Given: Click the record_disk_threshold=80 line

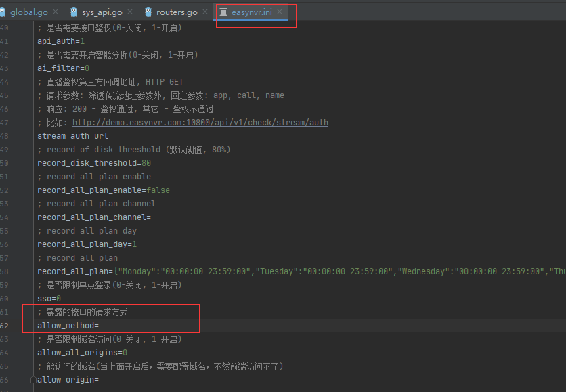Looking at the screenshot, I should (94, 163).
